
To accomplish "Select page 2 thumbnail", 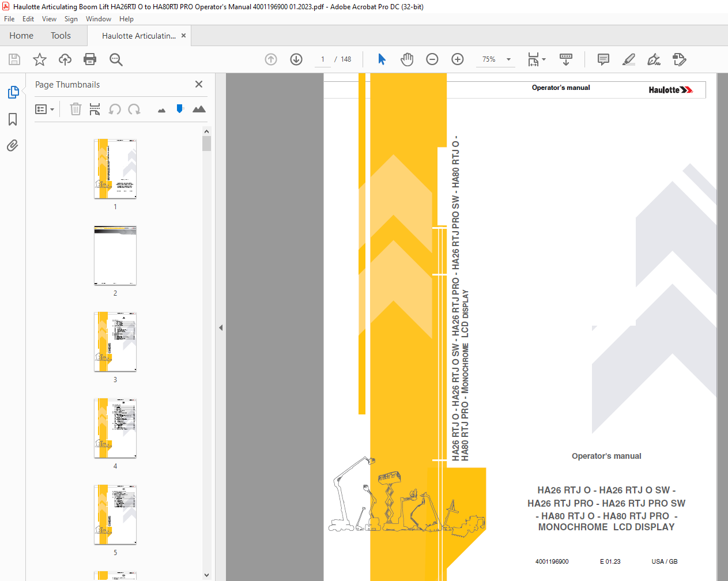I will pyautogui.click(x=115, y=255).
